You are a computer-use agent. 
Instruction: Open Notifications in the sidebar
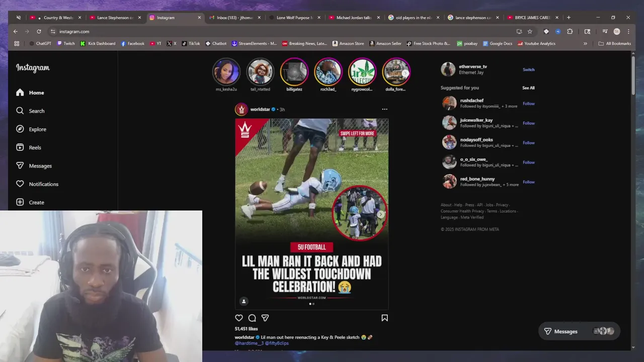click(37, 184)
